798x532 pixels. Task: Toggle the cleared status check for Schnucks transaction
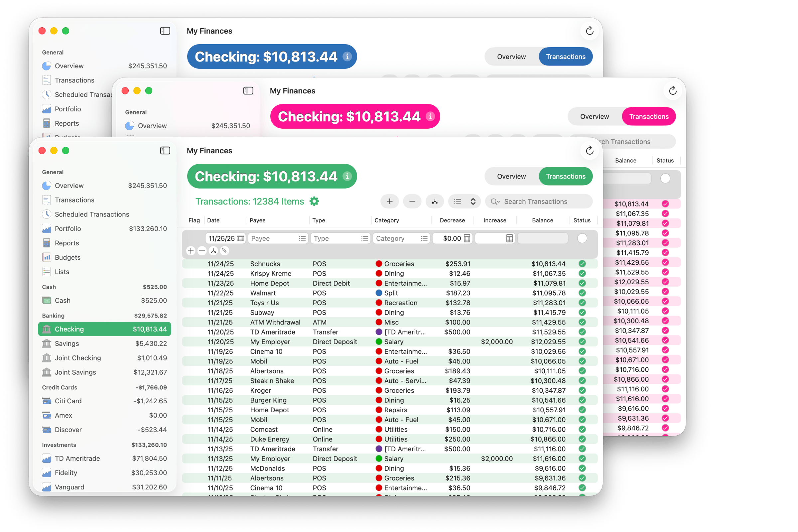pyautogui.click(x=582, y=264)
